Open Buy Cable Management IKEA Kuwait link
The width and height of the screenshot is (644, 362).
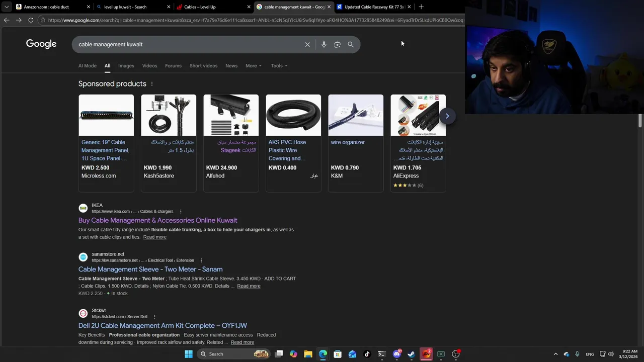pyautogui.click(x=157, y=220)
